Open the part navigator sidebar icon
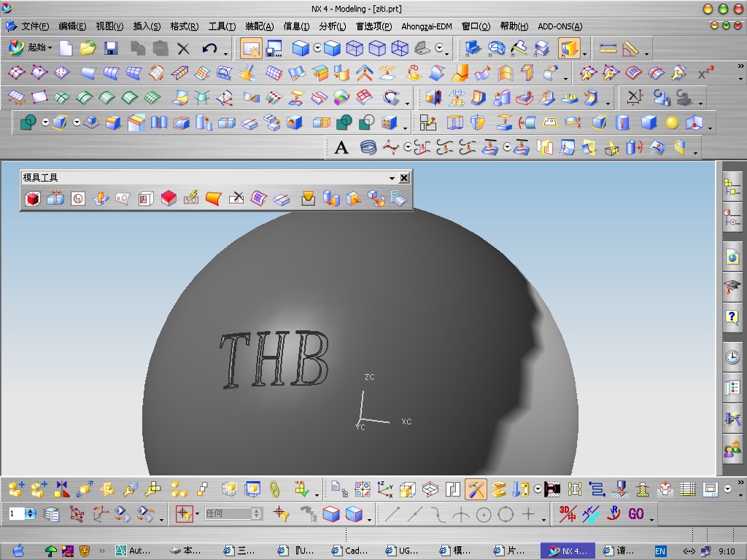Image resolution: width=747 pixels, height=560 pixels. 732,219
